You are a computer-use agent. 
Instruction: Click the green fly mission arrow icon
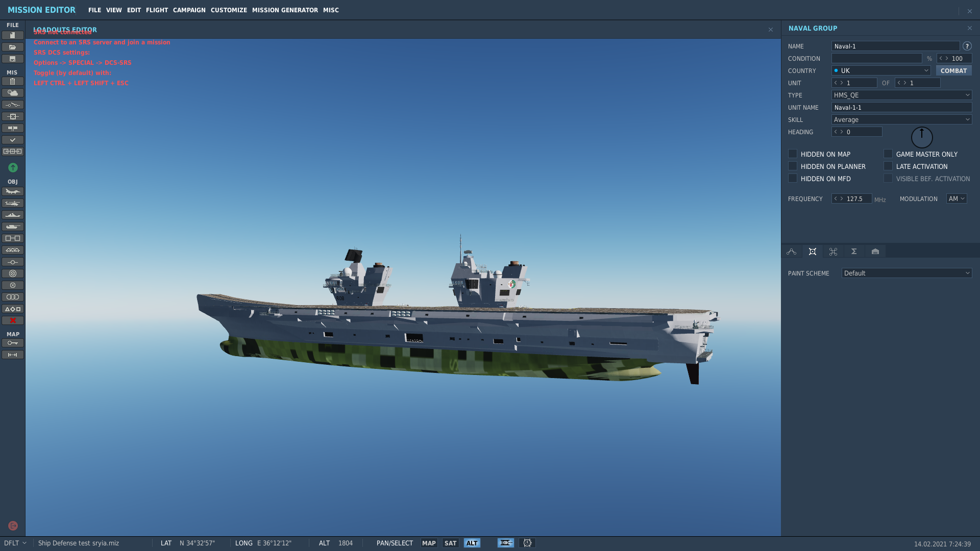coord(13,167)
